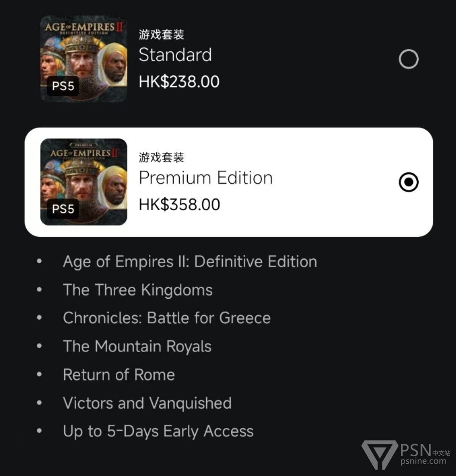Viewport: 456px width, 476px height.
Task: Click the HK$238.00 price
Action: 179,82
